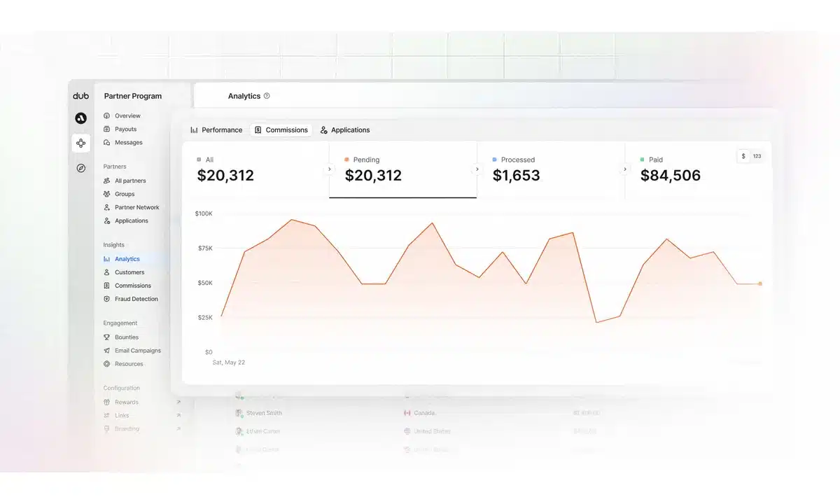Open the black workspace avatar icon

pos(80,118)
